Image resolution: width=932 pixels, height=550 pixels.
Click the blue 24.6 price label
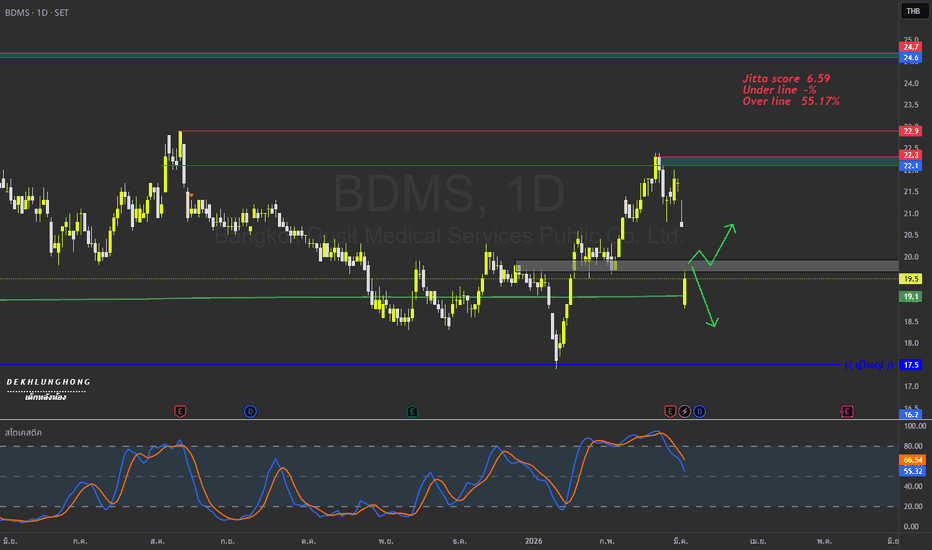tap(911, 58)
